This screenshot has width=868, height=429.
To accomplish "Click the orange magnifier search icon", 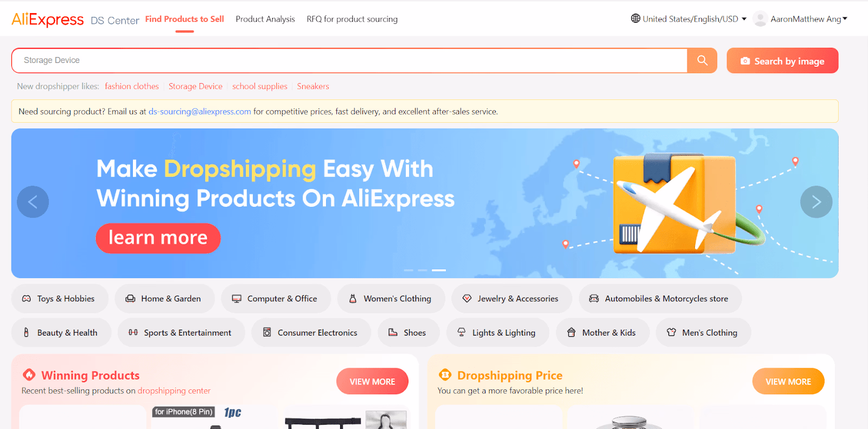I will [702, 60].
